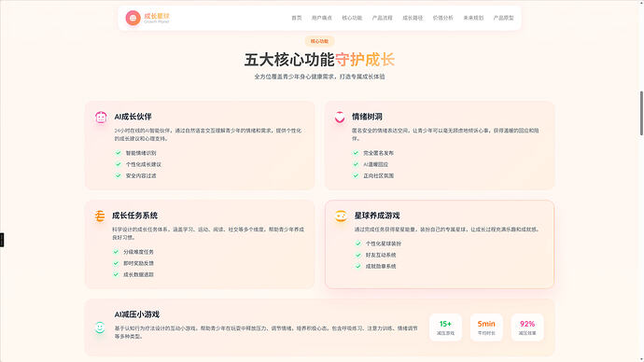The height and width of the screenshot is (362, 644).
Task: Click the checkmark next to 分级难度任务
Action: pos(116,252)
